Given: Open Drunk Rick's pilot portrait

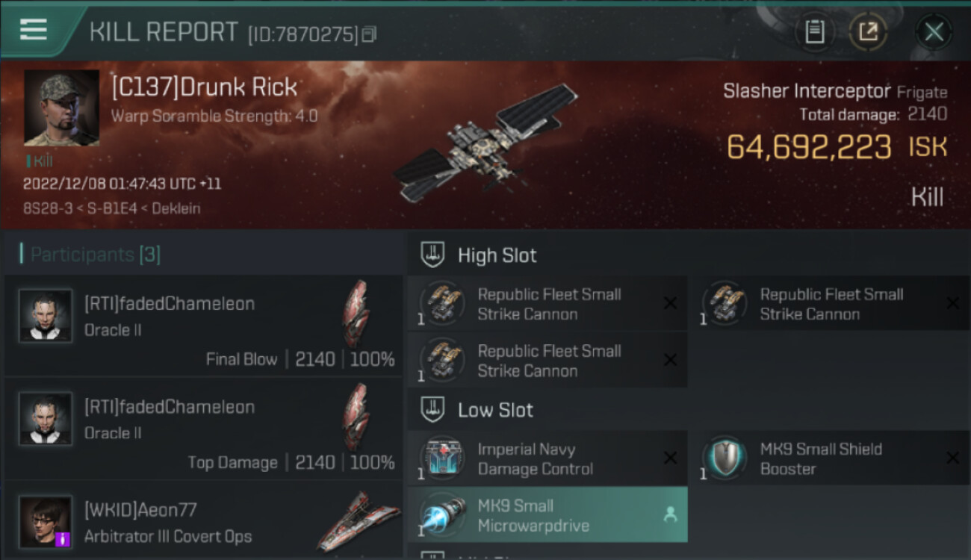Looking at the screenshot, I should (61, 108).
